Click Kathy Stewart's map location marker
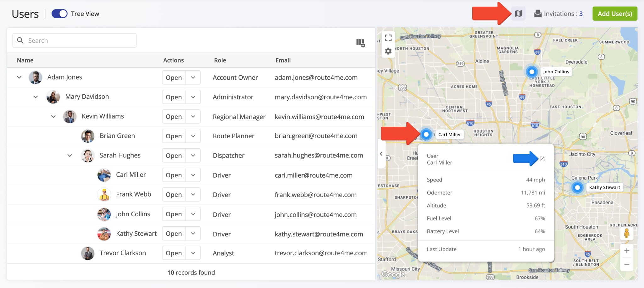 (x=577, y=187)
